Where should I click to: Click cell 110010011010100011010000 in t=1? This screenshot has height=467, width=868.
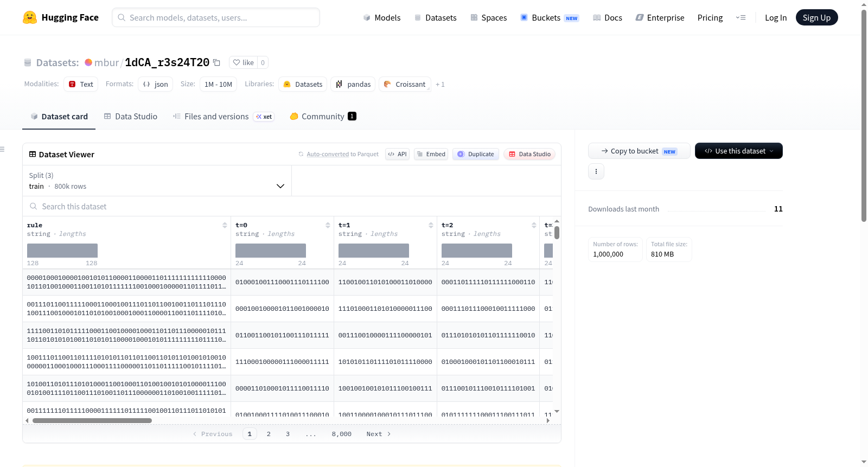pos(385,282)
